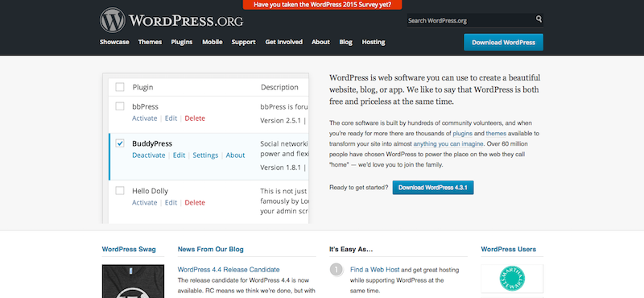Click News From Our Blog heading
Viewport: 644px width, 298px height.
[x=210, y=249]
